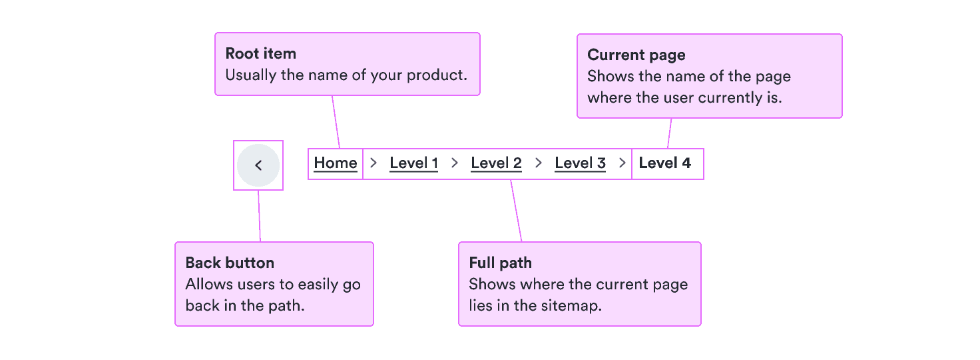
Task: Navigate to the Home breadcrumb link
Action: 336,163
